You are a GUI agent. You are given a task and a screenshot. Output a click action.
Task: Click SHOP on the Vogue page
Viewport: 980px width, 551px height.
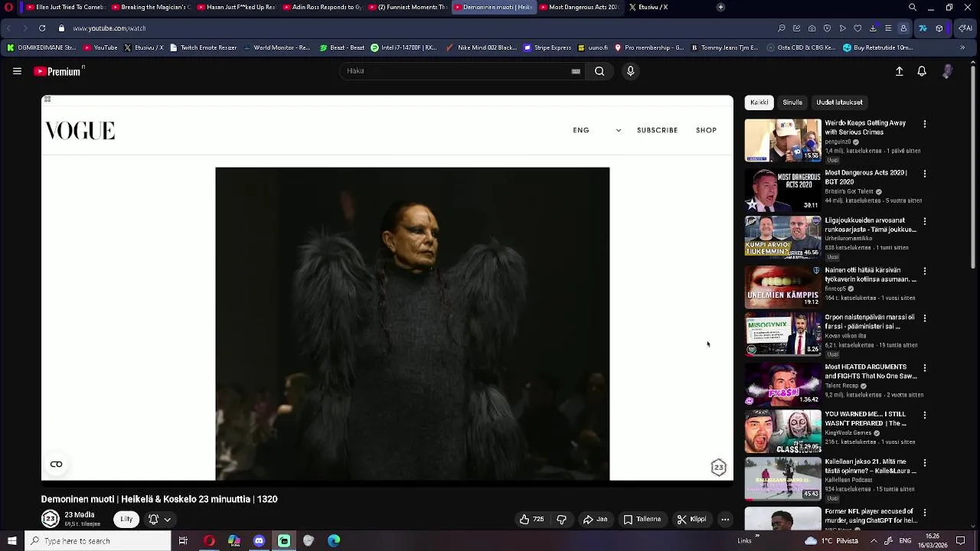tap(706, 130)
